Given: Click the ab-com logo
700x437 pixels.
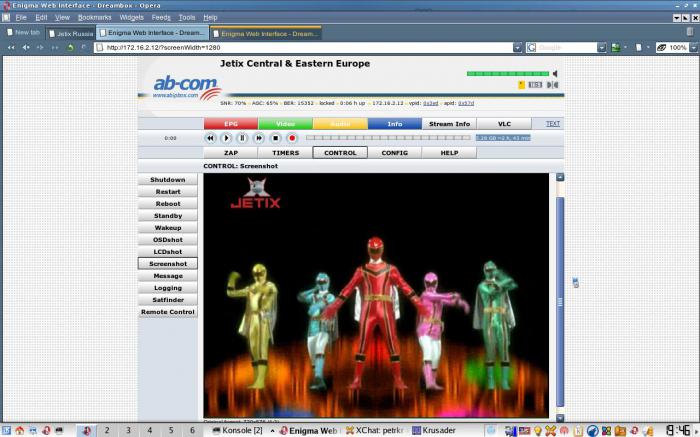Looking at the screenshot, I should [187, 87].
